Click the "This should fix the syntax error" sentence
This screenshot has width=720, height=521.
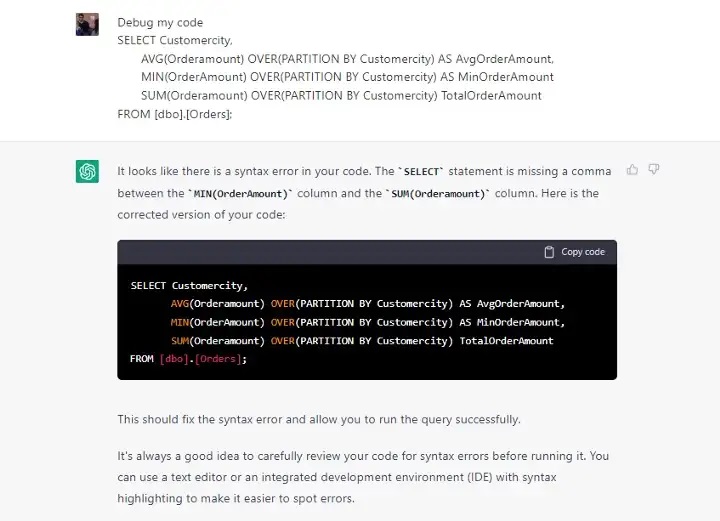tap(319, 419)
